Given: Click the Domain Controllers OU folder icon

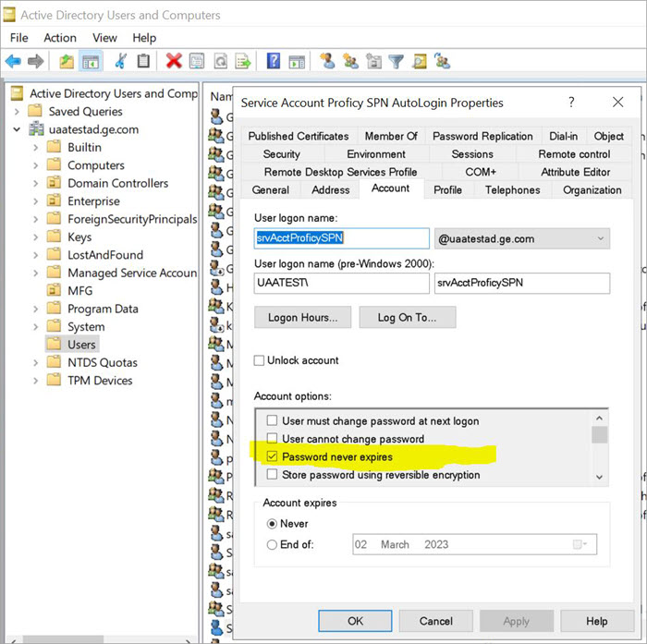Looking at the screenshot, I should point(54,183).
